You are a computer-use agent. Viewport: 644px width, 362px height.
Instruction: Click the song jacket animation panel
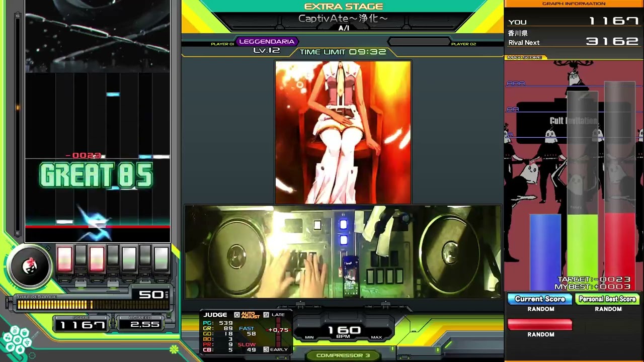[343, 132]
